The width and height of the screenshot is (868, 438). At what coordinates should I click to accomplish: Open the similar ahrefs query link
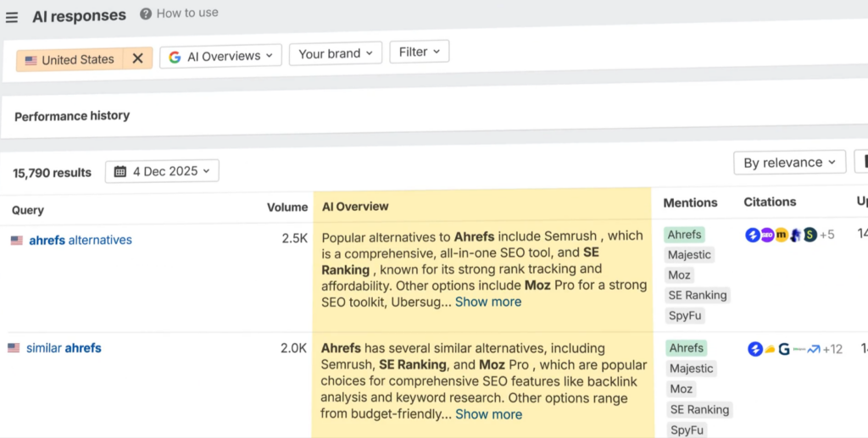pyautogui.click(x=64, y=348)
